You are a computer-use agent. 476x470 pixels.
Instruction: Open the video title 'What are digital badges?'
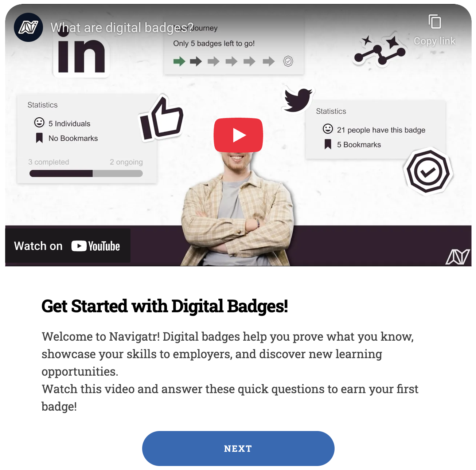122,28
